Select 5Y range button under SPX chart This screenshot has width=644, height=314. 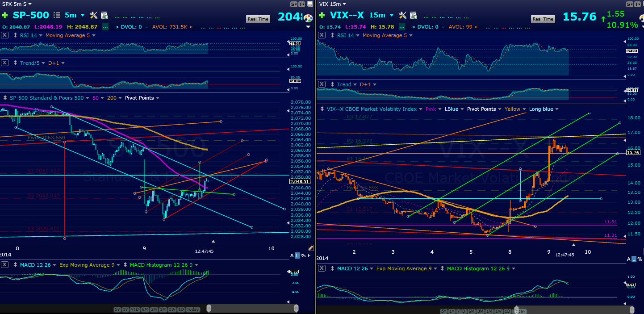click(117, 310)
